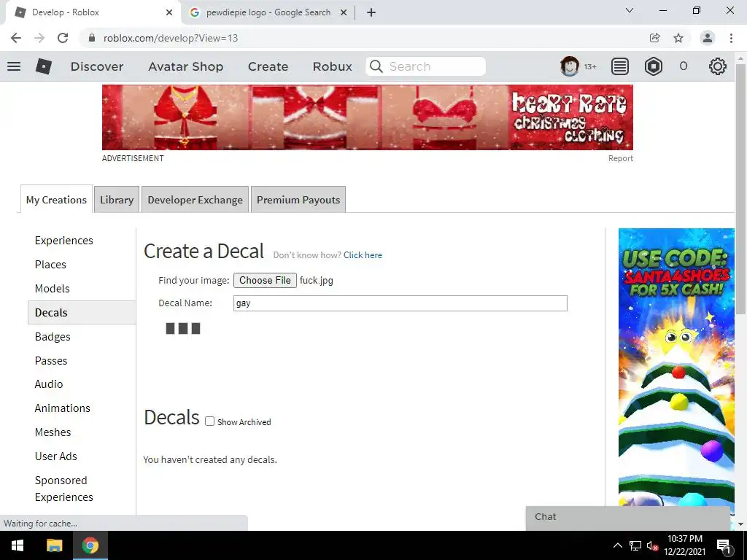Click the site padlock security icon
747x560 pixels.
pyautogui.click(x=92, y=38)
